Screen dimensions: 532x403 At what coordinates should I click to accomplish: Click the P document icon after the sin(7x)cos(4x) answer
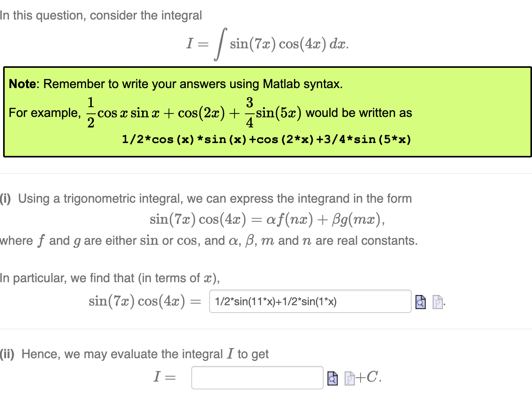(438, 302)
